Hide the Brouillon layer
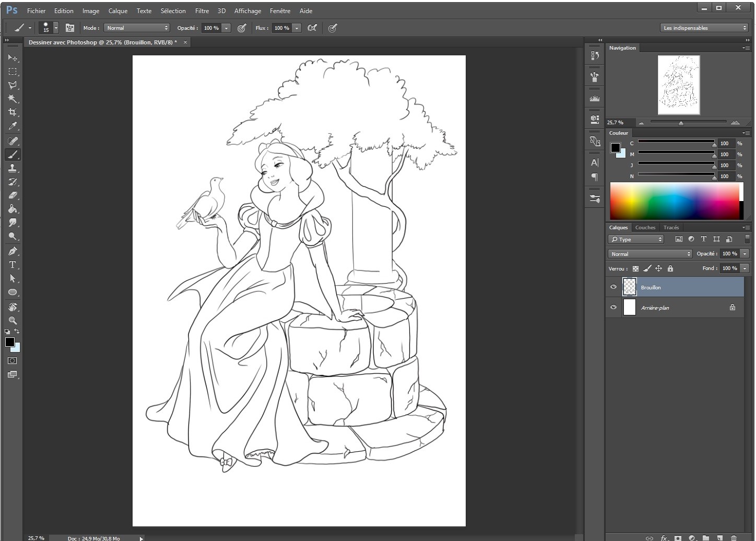The image size is (756, 541). pos(613,287)
